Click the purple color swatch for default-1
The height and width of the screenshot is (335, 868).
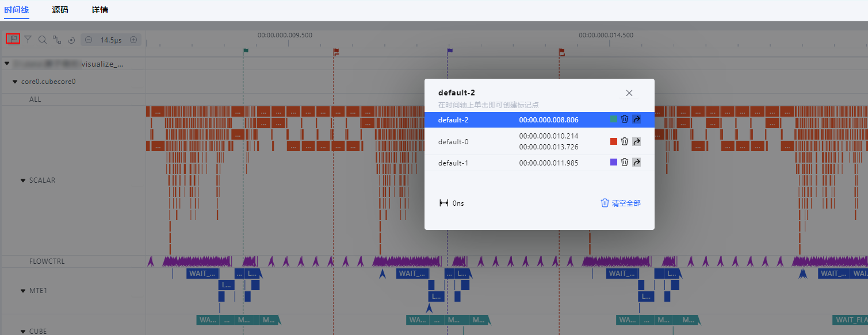click(614, 163)
